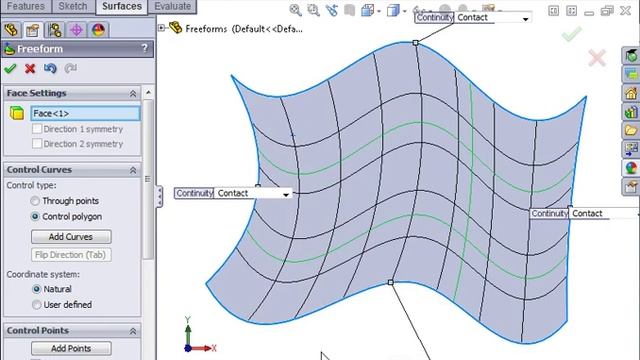This screenshot has height=360, width=640.
Task: Open the ConfigurationManager tab icon
Action: 54,30
